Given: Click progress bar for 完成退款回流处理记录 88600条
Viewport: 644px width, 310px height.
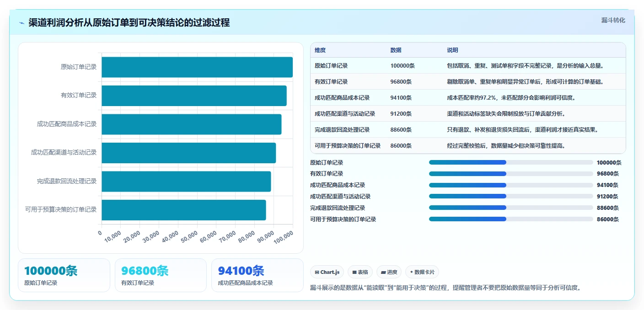Looking at the screenshot, I should pos(511,208).
